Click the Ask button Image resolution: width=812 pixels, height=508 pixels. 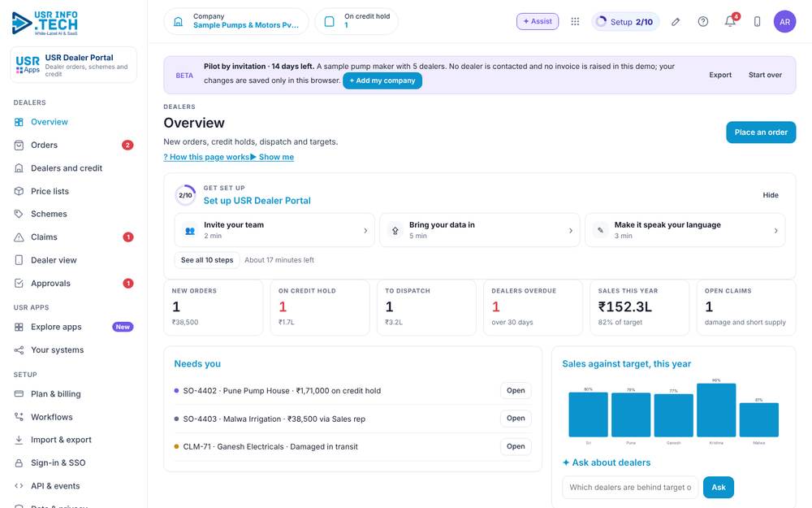coord(719,487)
